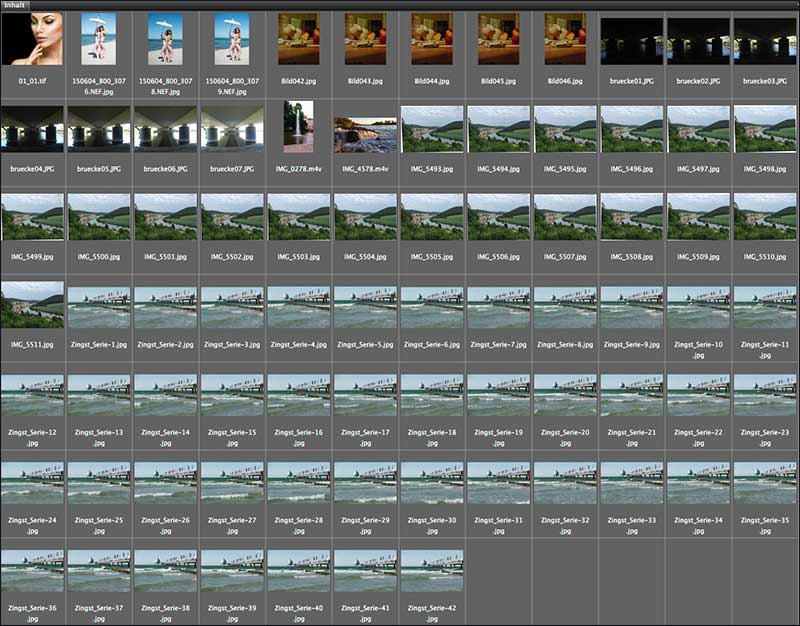
Task: Select the IMG_5499.jpg thumbnail
Action: click(x=32, y=217)
